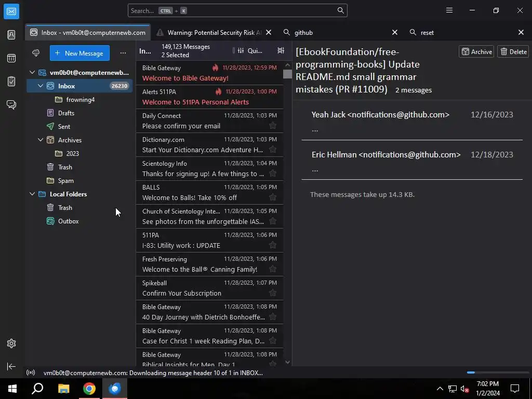The image size is (532, 399).
Task: Select Welcome to Bible Gateway message
Action: (x=209, y=73)
